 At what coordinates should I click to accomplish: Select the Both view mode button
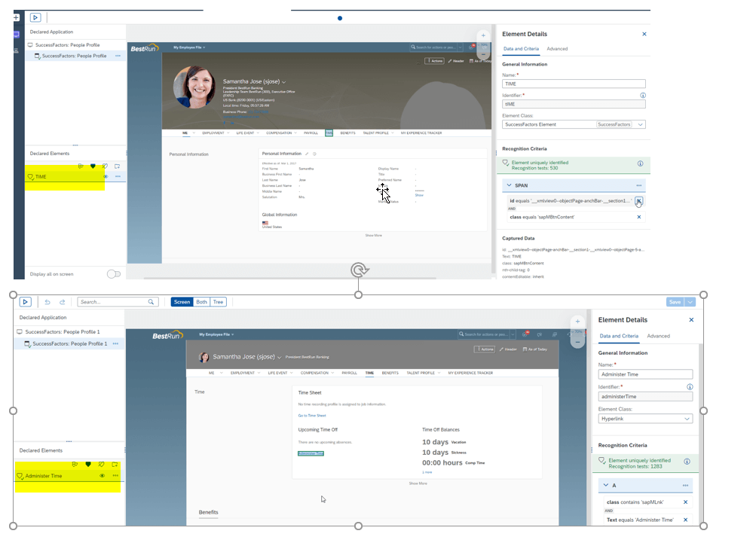pyautogui.click(x=201, y=302)
